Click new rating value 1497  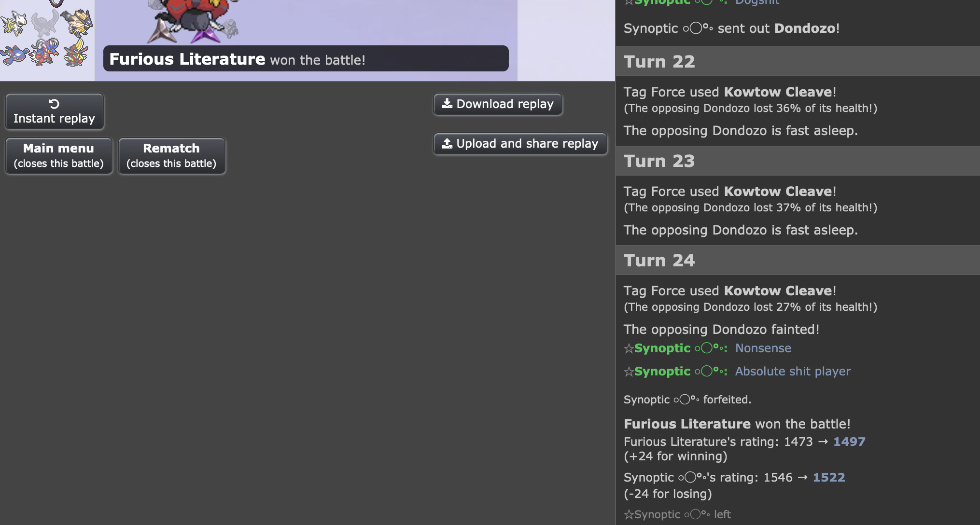click(x=849, y=442)
